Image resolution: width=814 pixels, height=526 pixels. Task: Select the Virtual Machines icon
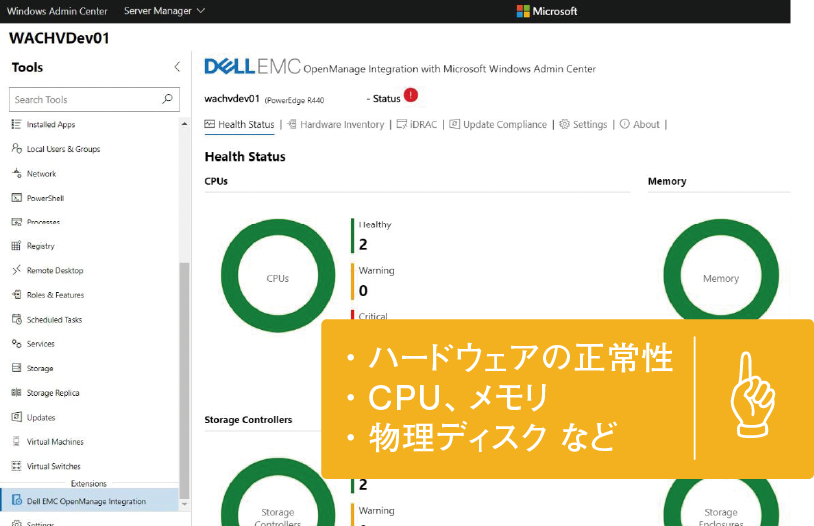tap(16, 441)
